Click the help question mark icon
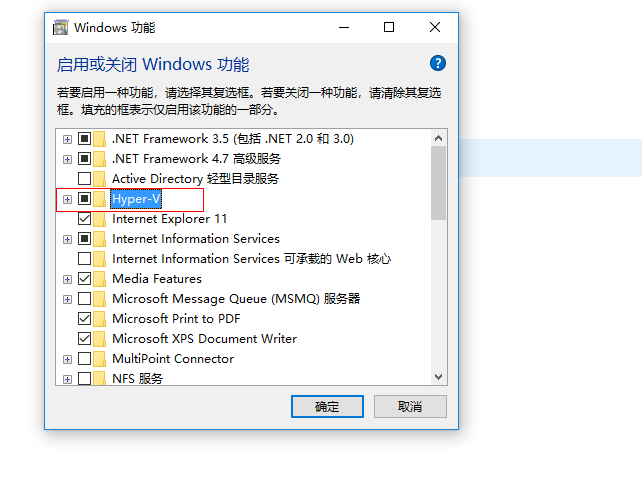642x498 pixels. 438,63
